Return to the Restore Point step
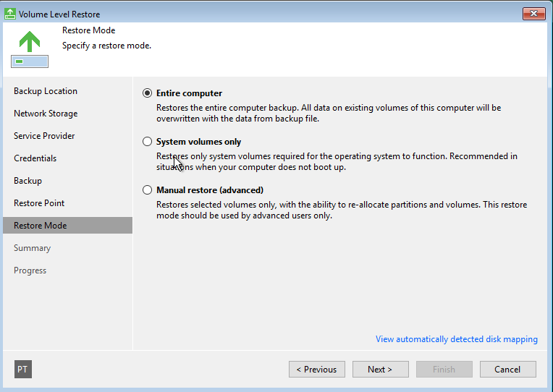 [39, 203]
